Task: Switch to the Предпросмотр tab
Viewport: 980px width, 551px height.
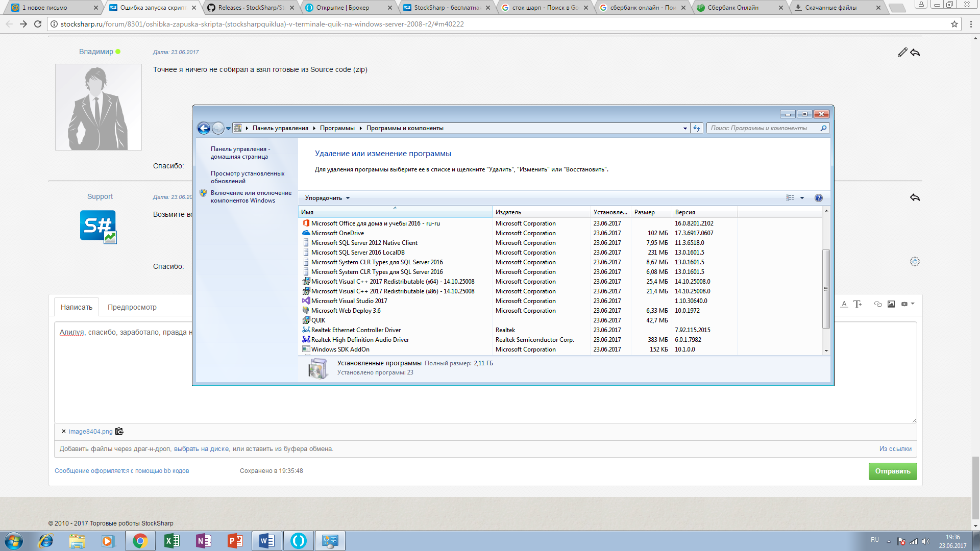Action: [x=132, y=307]
